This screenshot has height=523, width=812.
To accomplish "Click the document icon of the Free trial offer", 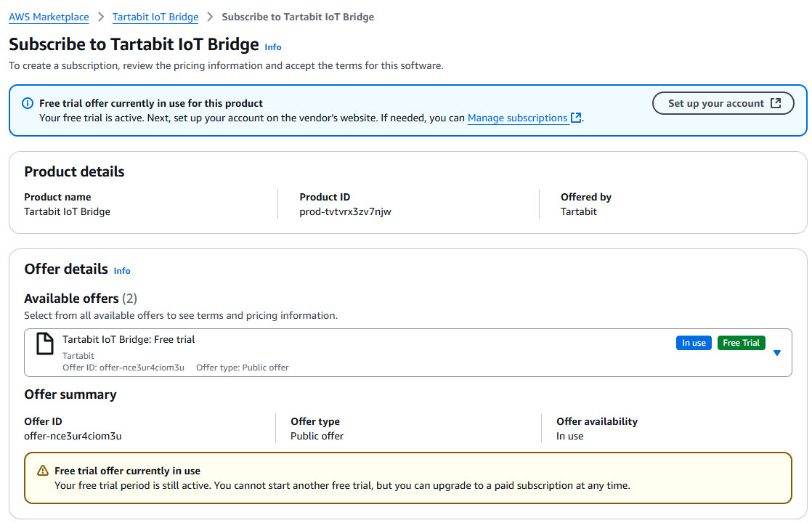I will point(45,344).
